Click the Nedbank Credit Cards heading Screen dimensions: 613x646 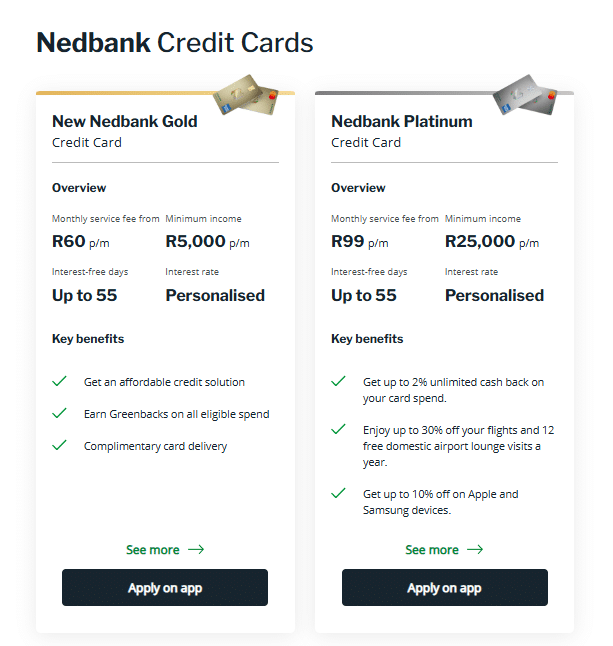pos(175,43)
